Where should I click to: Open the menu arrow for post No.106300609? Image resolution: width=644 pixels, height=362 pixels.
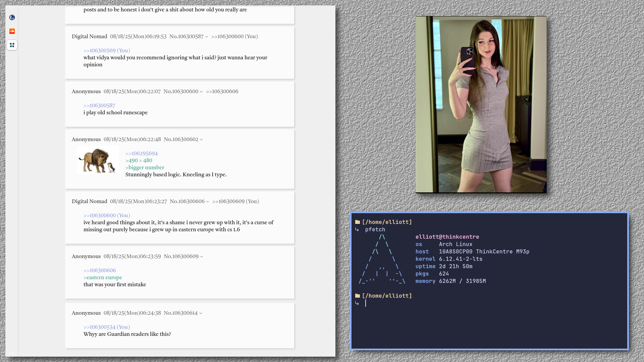tap(202, 257)
